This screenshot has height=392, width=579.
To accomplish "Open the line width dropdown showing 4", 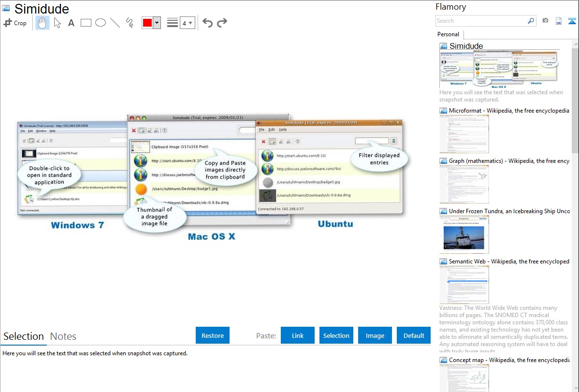I will [x=187, y=23].
